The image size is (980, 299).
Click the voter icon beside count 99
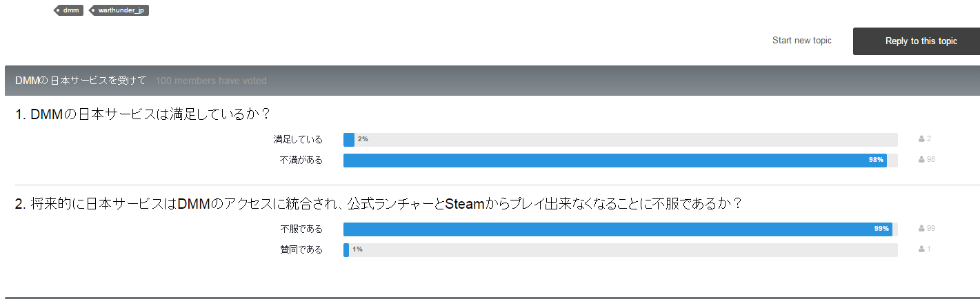(921, 229)
